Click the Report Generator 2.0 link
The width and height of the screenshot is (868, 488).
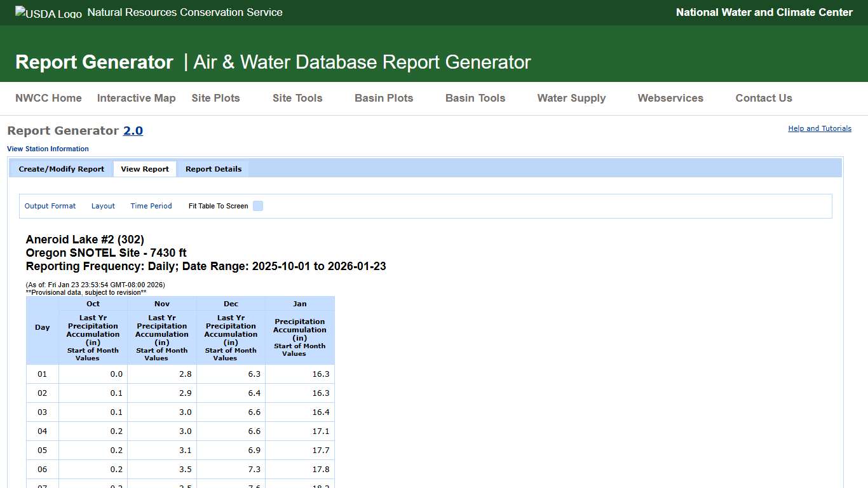point(133,130)
